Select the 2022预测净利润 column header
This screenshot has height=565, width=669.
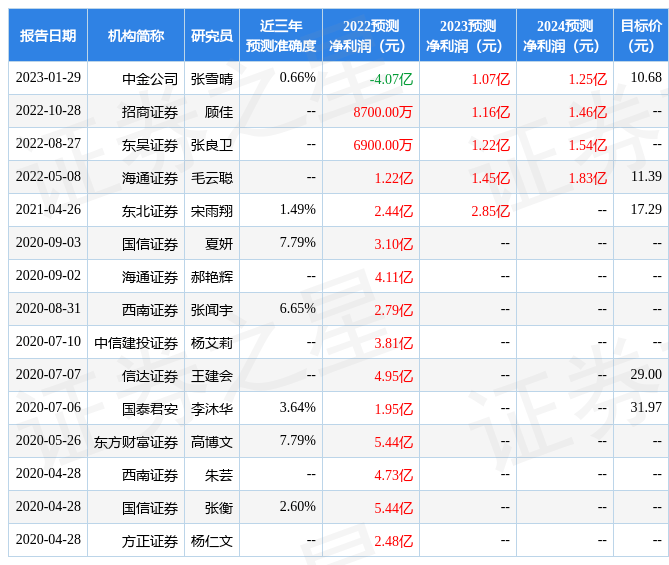[x=371, y=36]
